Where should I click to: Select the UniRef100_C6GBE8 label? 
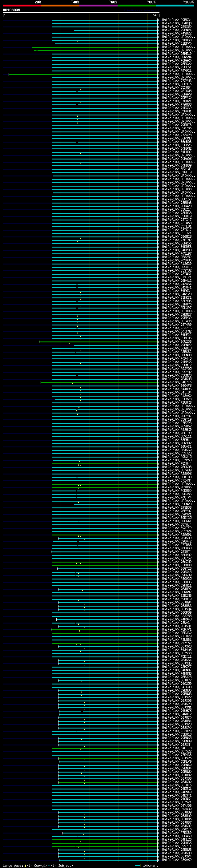[177, 349]
